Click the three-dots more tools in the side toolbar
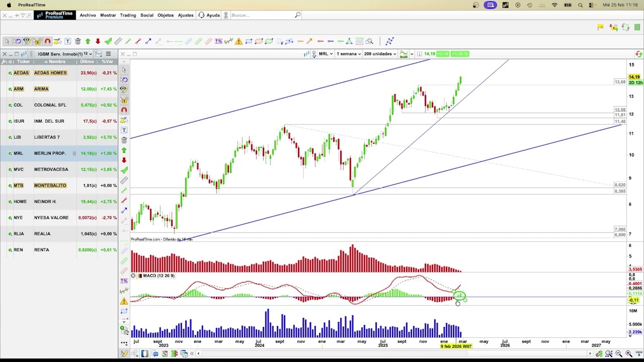644x362 pixels. (124, 343)
